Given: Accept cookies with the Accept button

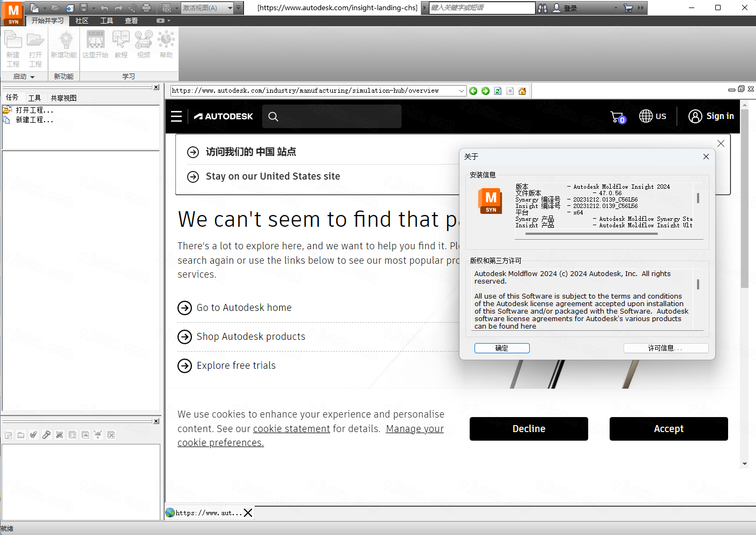Looking at the screenshot, I should tap(669, 429).
